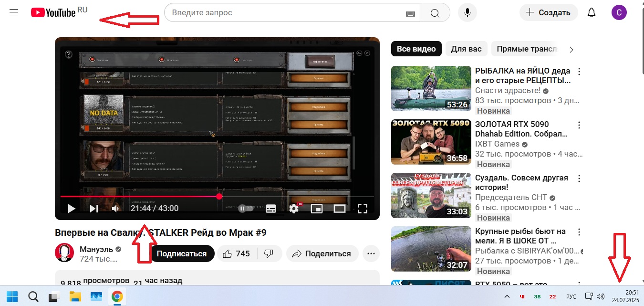This screenshot has height=306, width=644.
Task: Open title Суздаль. Совсем другая история!
Action: [x=521, y=183]
